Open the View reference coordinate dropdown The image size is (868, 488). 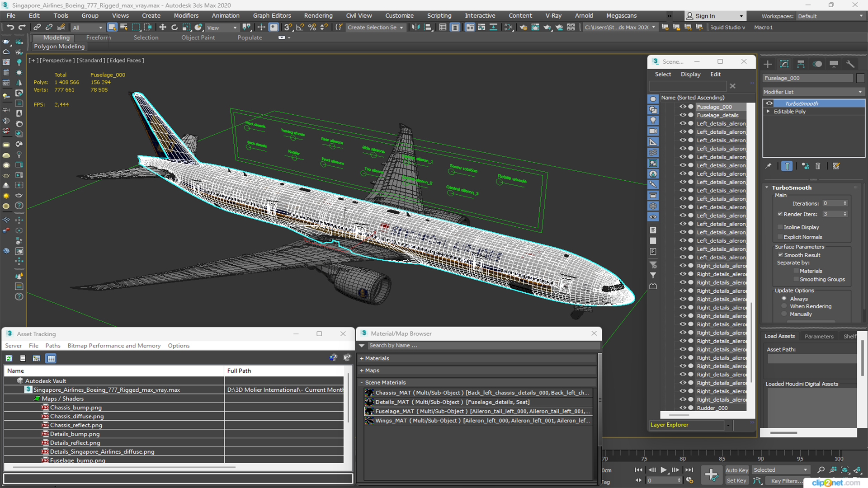tap(222, 28)
